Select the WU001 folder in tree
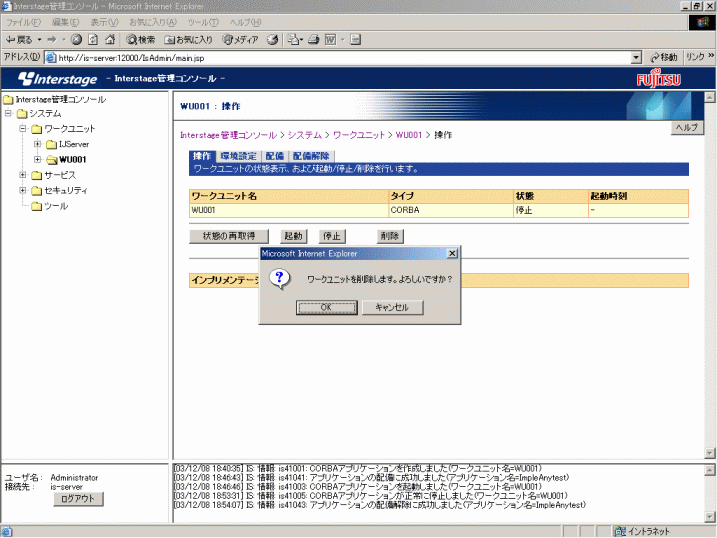Image resolution: width=717 pixels, height=538 pixels. pos(66,160)
